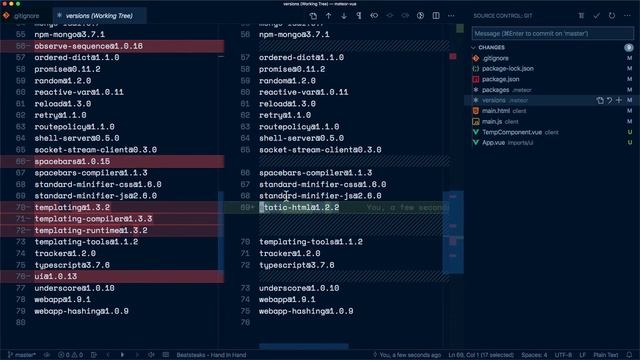Viewport: 640px width, 360px height.
Task: Click the changes count badge
Action: (629, 47)
